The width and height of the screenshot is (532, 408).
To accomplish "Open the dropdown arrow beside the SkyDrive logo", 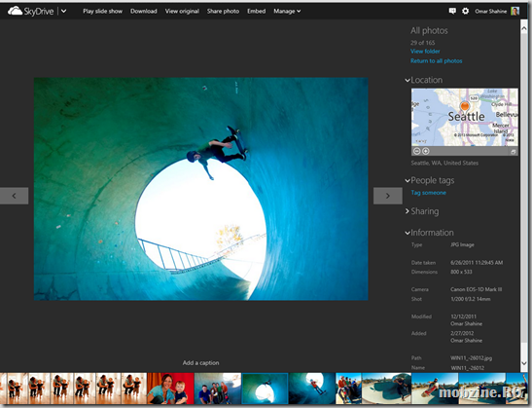I will coord(63,11).
